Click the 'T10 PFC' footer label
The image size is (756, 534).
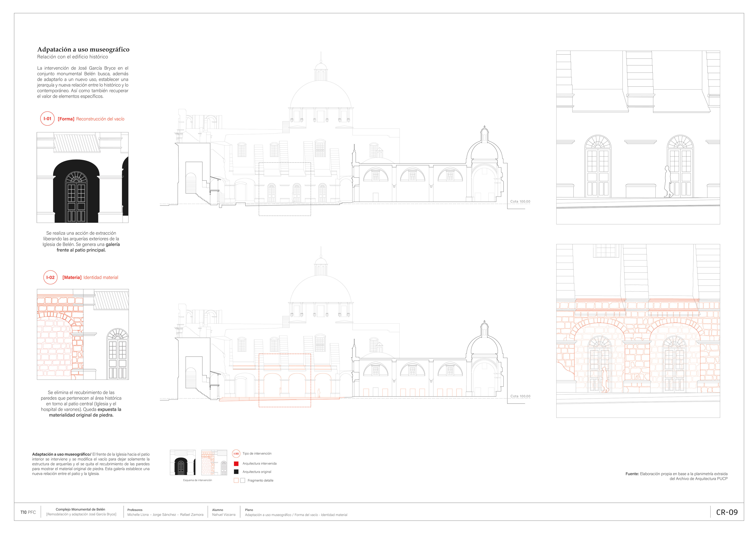pyautogui.click(x=28, y=512)
